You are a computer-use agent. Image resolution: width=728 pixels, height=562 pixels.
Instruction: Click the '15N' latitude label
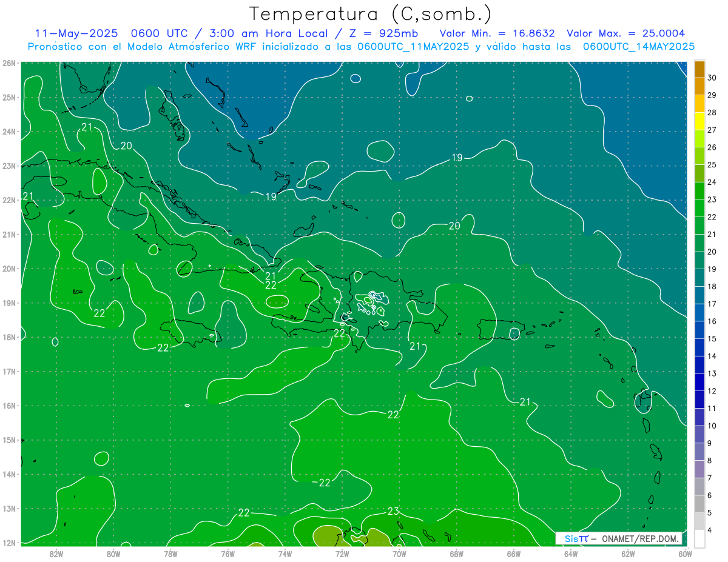tap(9, 440)
